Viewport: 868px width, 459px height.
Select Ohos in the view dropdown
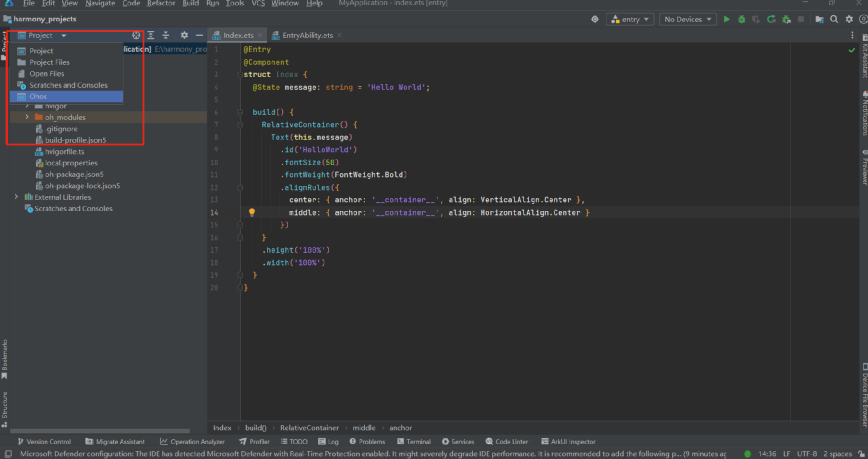point(67,96)
